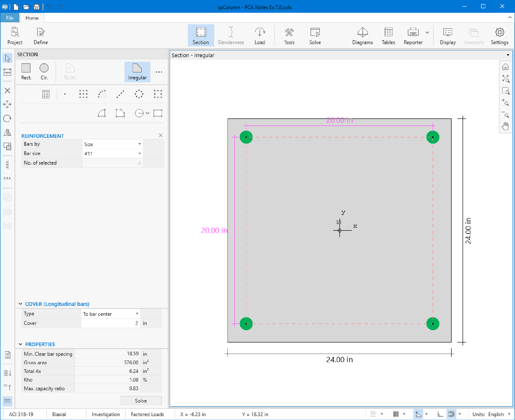Save the file from quick access toolbar

[x=37, y=7]
